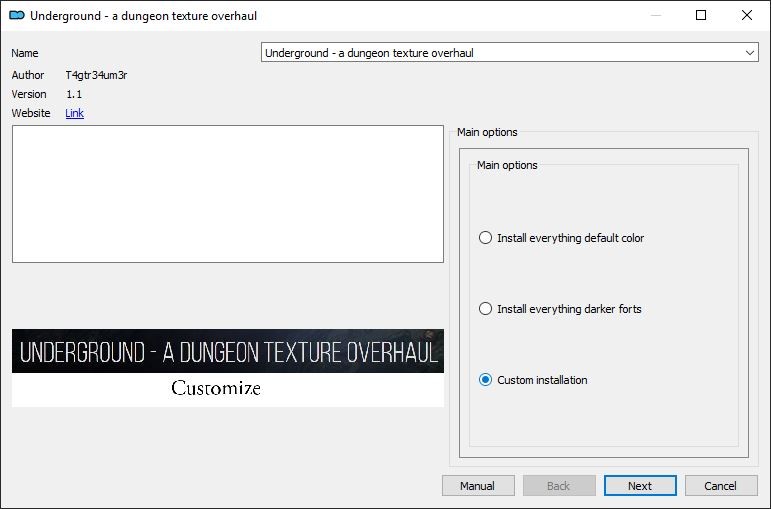The height and width of the screenshot is (509, 771).
Task: Click the Underground banner image
Action: (x=228, y=368)
